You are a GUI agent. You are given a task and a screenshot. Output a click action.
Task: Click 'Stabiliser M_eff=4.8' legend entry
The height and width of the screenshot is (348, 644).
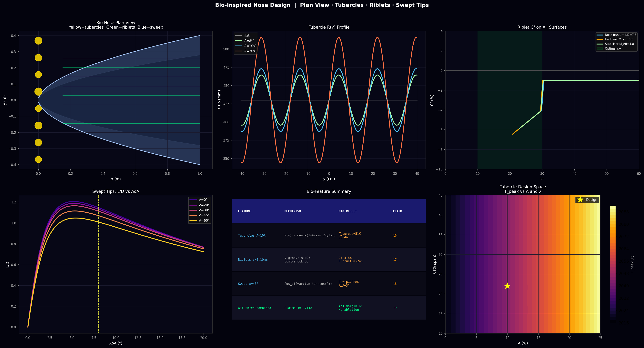pyautogui.click(x=615, y=44)
